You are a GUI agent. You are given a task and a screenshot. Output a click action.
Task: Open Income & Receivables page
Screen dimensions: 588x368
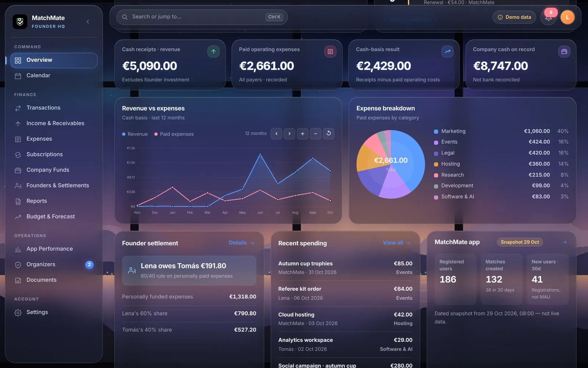point(54,124)
